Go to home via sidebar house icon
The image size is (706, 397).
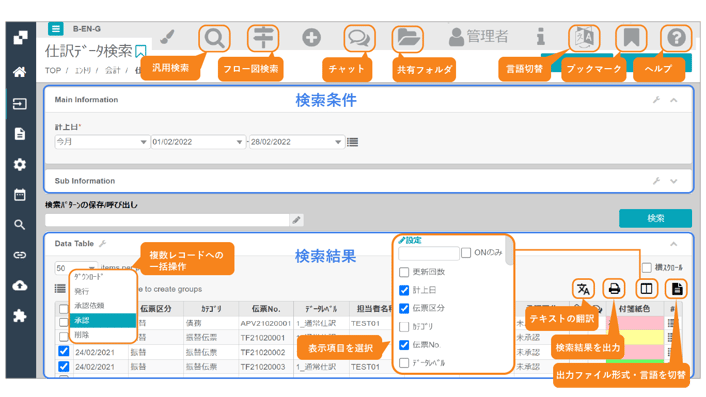[20, 72]
